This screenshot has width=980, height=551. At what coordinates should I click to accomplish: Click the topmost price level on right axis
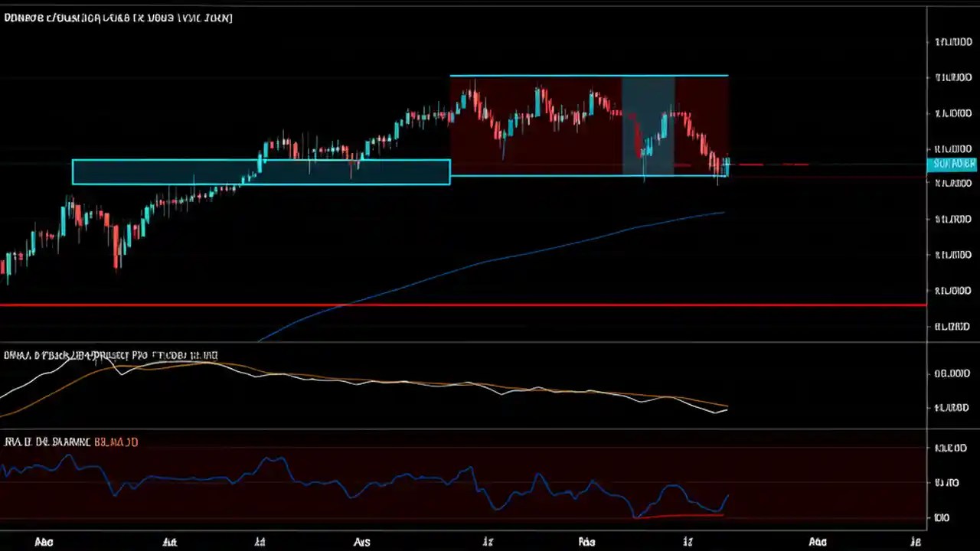pos(953,42)
